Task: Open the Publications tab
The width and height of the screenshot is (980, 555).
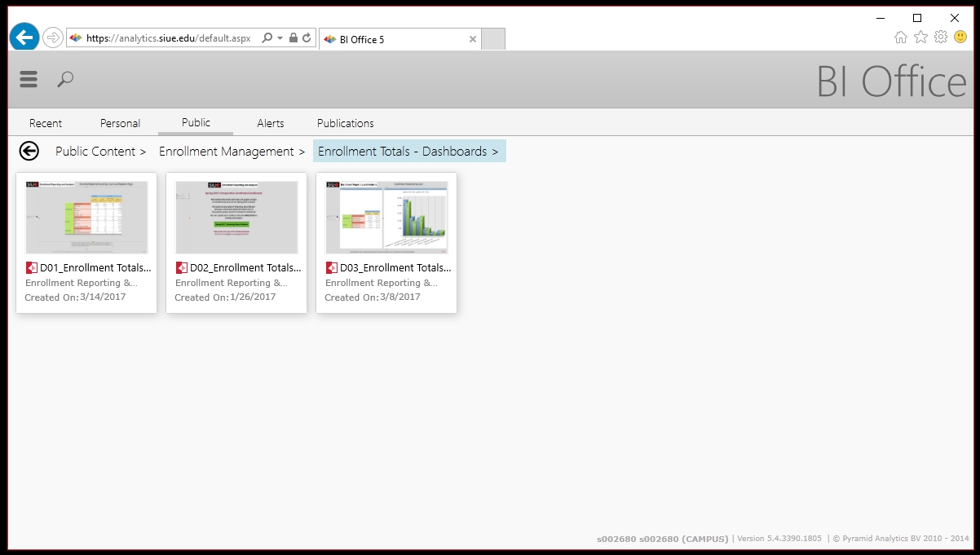Action: (346, 123)
